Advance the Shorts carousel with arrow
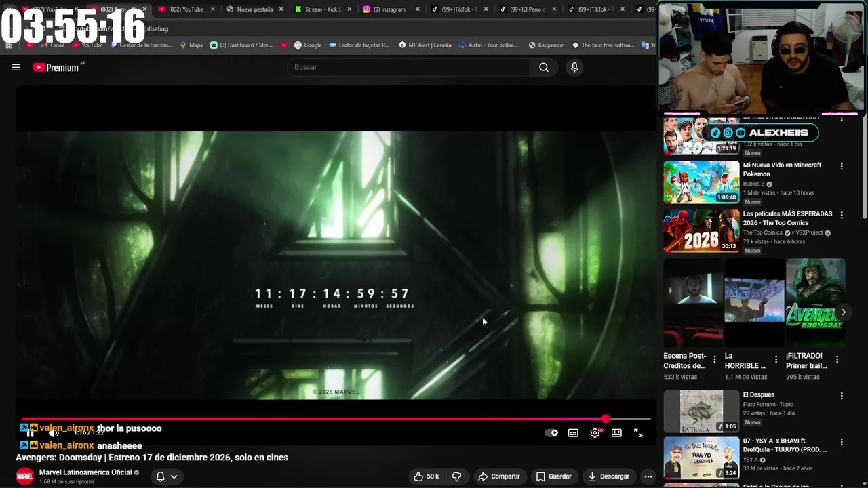The image size is (868, 488). [843, 312]
